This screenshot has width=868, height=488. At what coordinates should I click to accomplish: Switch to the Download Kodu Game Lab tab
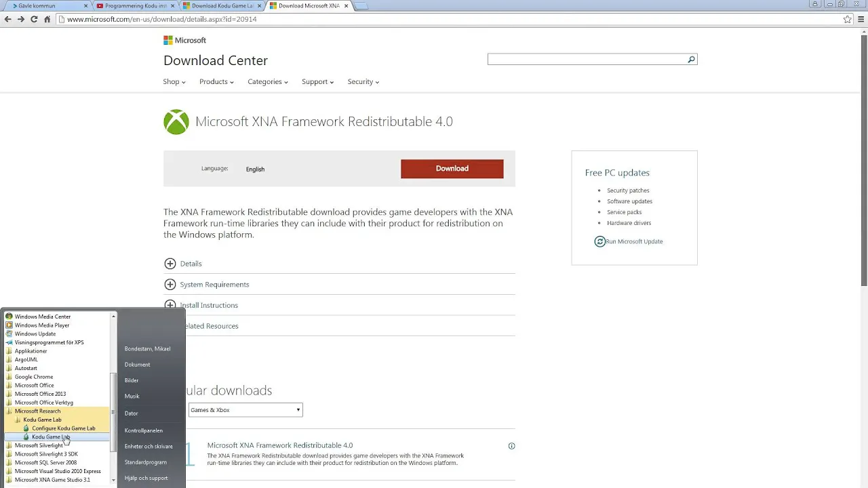pyautogui.click(x=221, y=6)
